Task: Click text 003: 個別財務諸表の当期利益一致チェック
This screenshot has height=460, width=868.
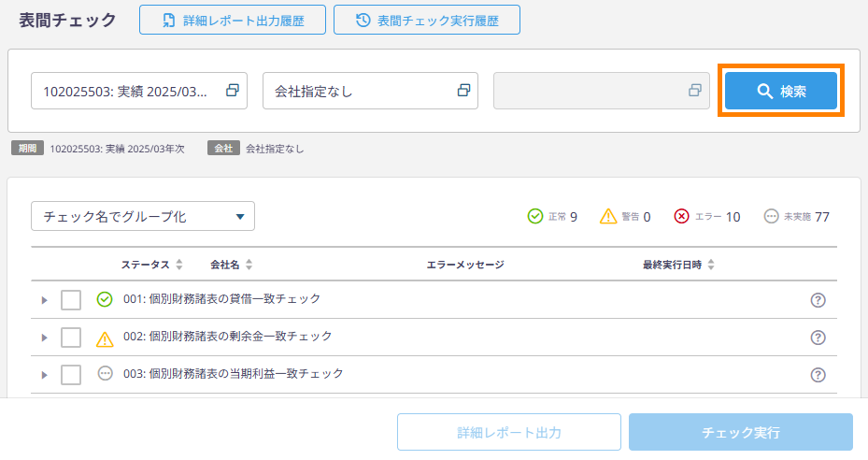Action: (x=233, y=374)
